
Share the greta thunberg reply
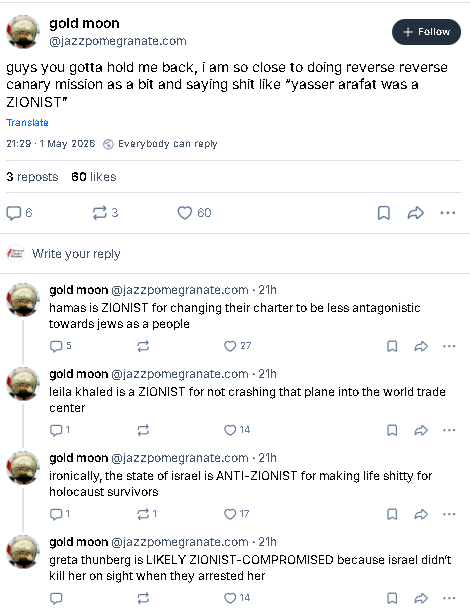[x=421, y=598]
